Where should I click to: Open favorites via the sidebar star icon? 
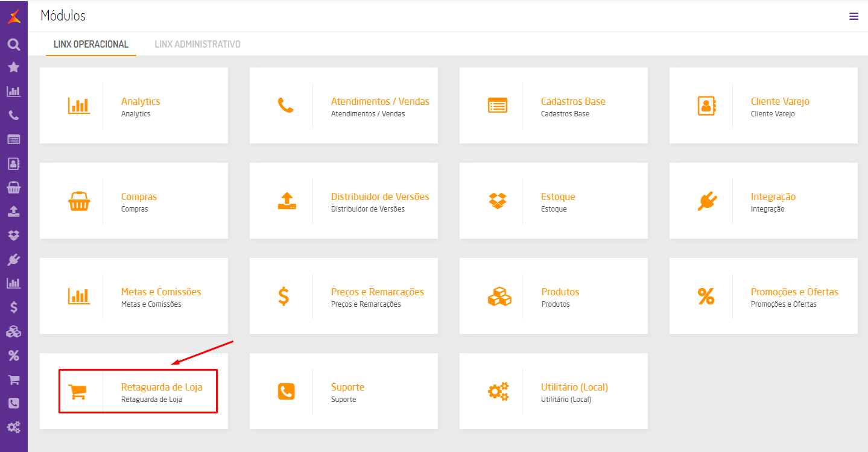[x=13, y=67]
